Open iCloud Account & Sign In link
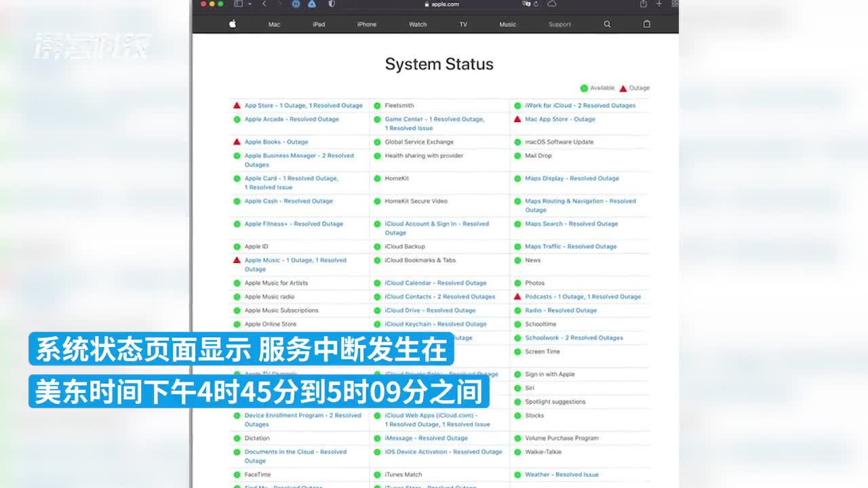This screenshot has height=488, width=868. click(437, 228)
